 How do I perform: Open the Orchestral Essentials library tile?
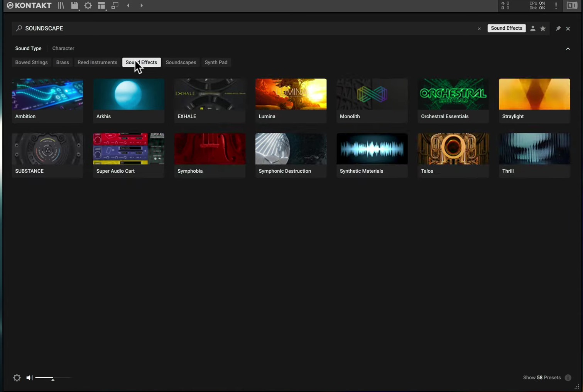click(x=453, y=101)
